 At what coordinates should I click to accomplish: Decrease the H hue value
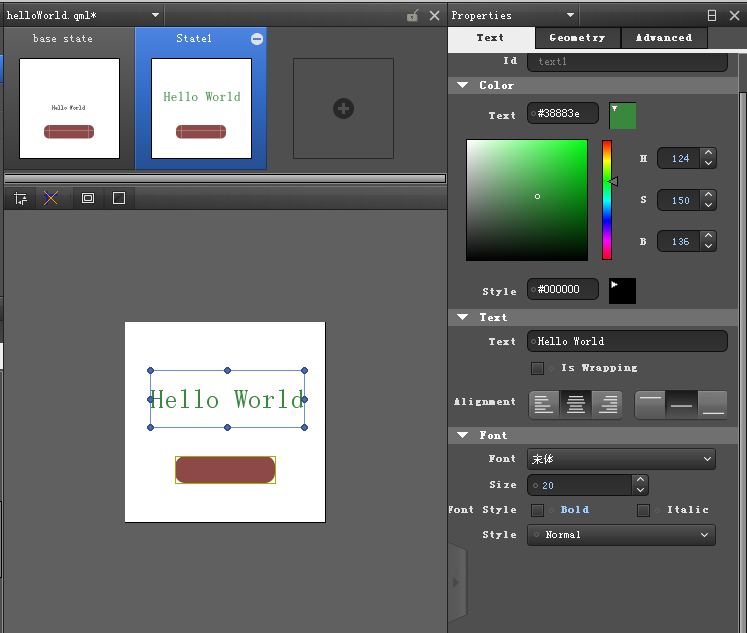[x=708, y=163]
